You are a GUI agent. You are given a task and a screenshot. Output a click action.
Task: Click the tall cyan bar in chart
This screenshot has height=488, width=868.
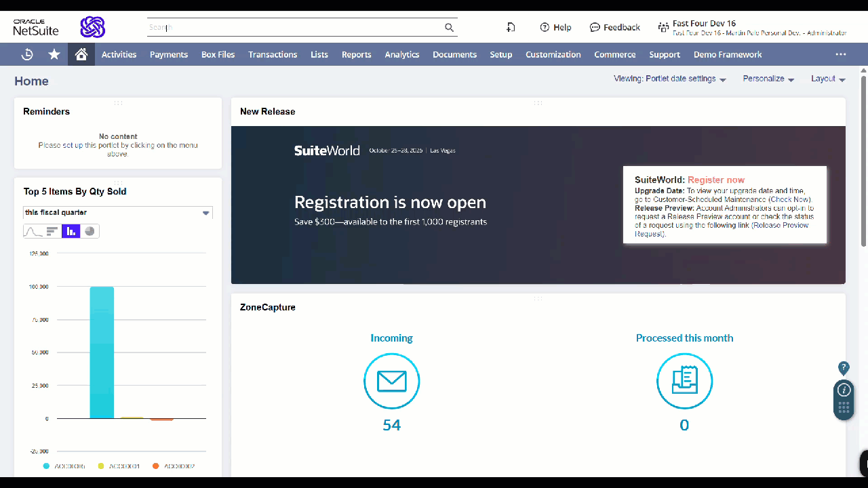click(x=102, y=352)
